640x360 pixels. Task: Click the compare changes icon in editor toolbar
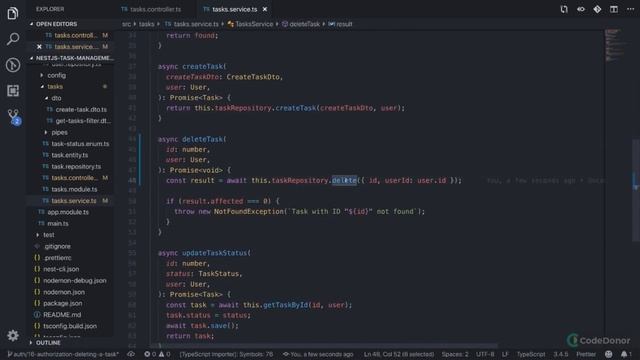pyautogui.click(x=564, y=9)
